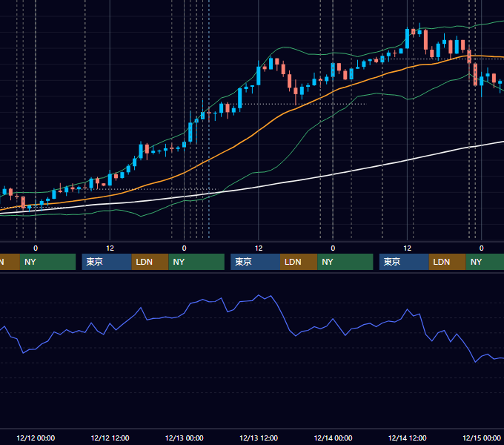Select the lower green Bollinger band line

pos(289,154)
